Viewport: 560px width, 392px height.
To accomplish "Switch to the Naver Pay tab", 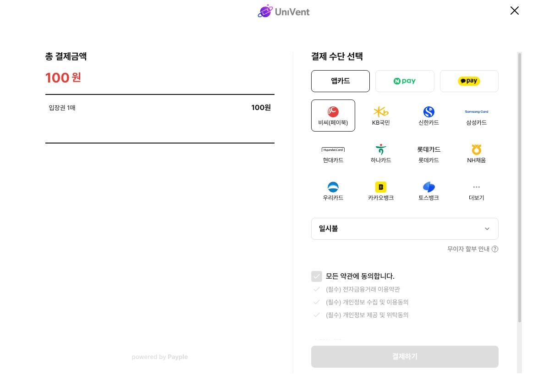I will tap(405, 81).
